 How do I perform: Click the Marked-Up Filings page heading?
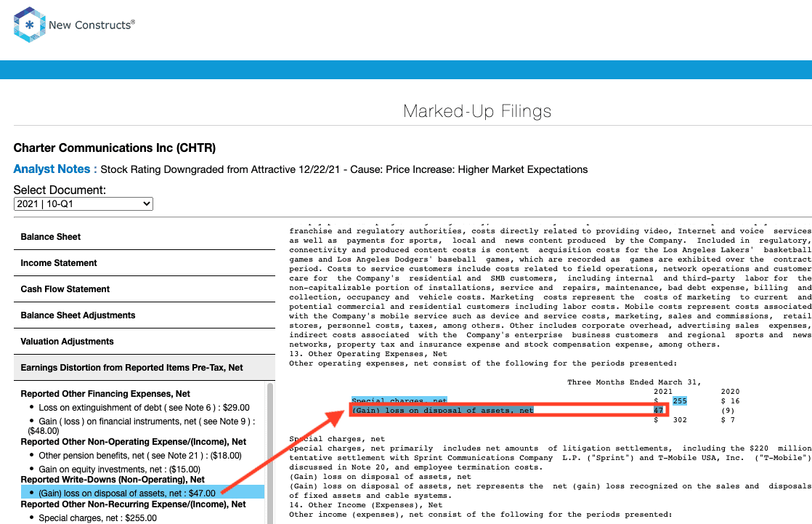point(477,111)
